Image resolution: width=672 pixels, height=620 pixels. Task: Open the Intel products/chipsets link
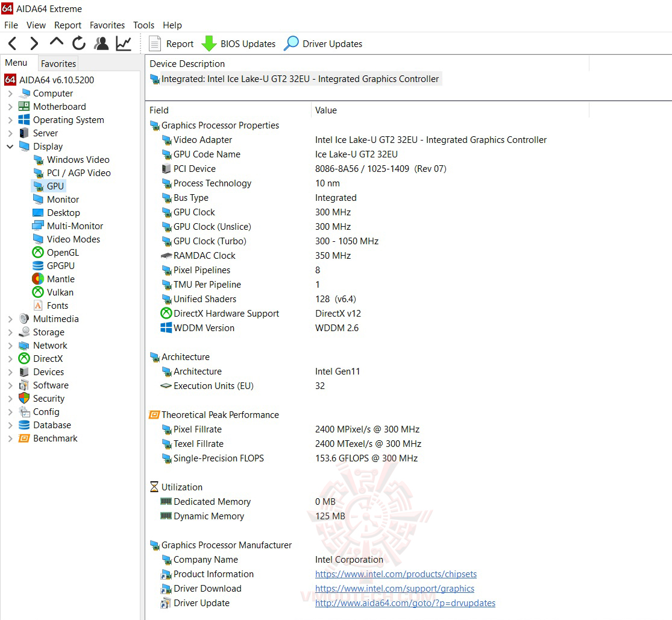click(395, 574)
